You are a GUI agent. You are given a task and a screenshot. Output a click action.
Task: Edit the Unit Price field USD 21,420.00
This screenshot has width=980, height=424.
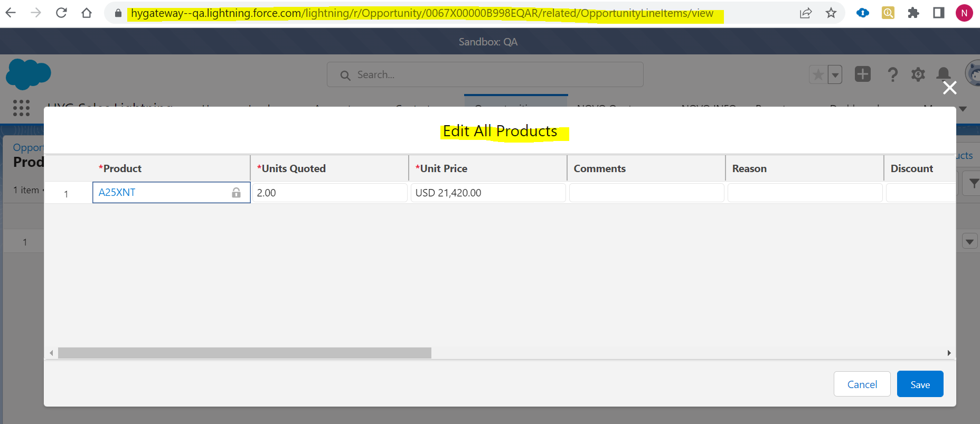(x=488, y=193)
